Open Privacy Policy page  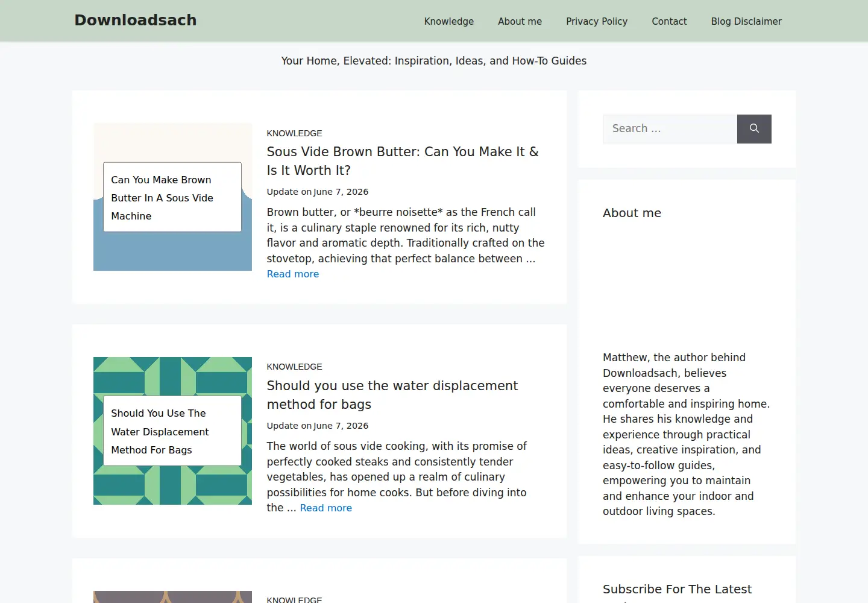click(597, 21)
